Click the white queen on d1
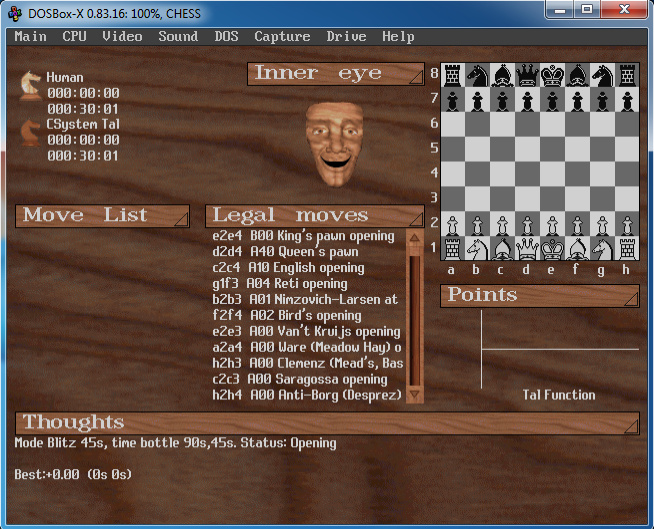The height and width of the screenshot is (529, 654). [527, 248]
